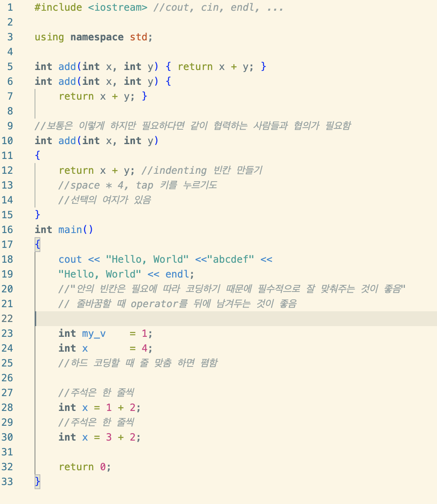Screen dimensions: 437x504
Task: Click line number 22 in the gutter
Action: 7,319
